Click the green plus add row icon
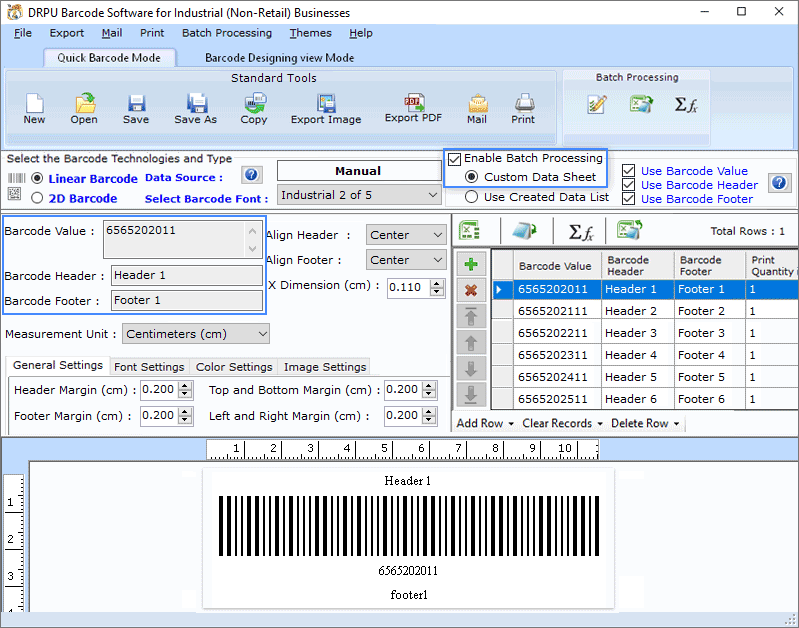This screenshot has width=799, height=628. [471, 265]
